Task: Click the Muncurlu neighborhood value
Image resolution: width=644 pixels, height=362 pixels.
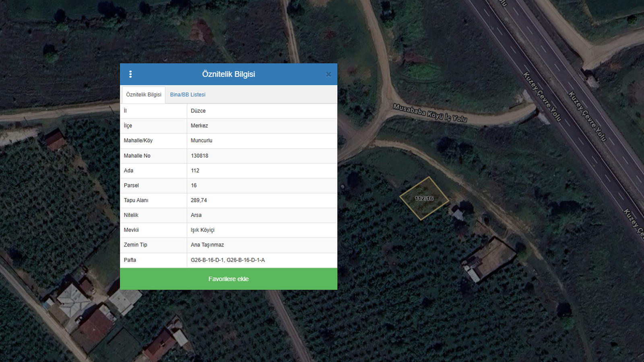Action: [x=201, y=141]
